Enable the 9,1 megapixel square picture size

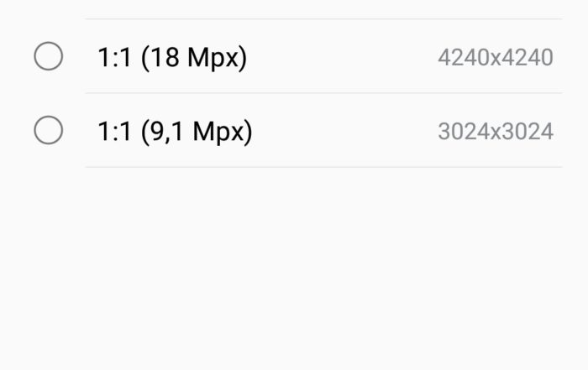pos(294,130)
